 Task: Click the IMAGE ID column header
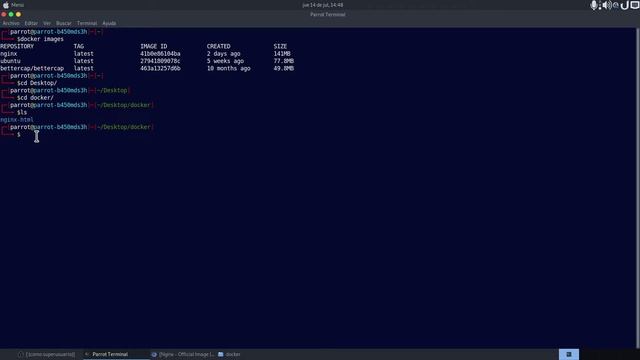[x=153, y=46]
